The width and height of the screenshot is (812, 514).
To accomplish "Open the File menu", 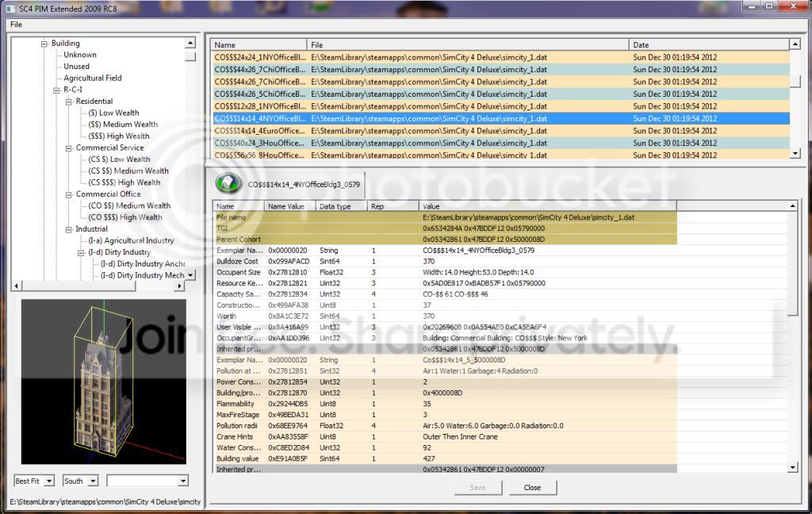I will point(16,25).
